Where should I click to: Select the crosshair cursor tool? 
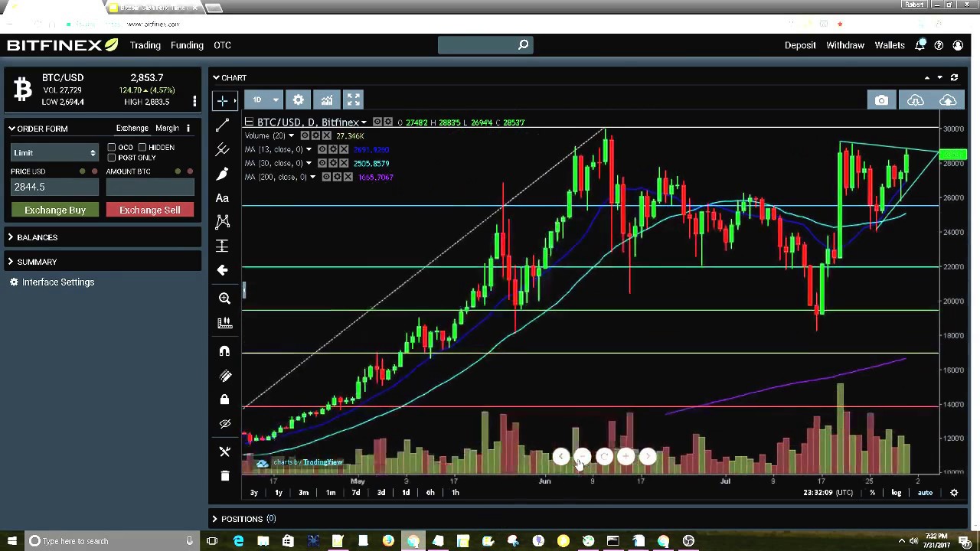(223, 100)
